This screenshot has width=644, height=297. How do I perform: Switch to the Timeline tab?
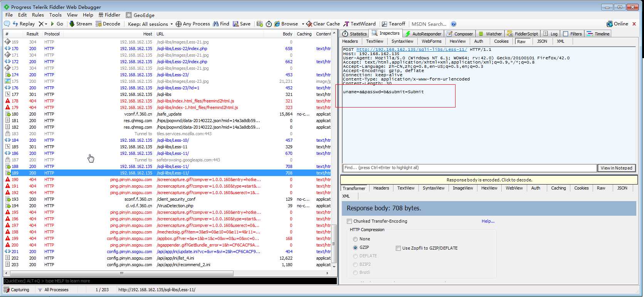[598, 34]
